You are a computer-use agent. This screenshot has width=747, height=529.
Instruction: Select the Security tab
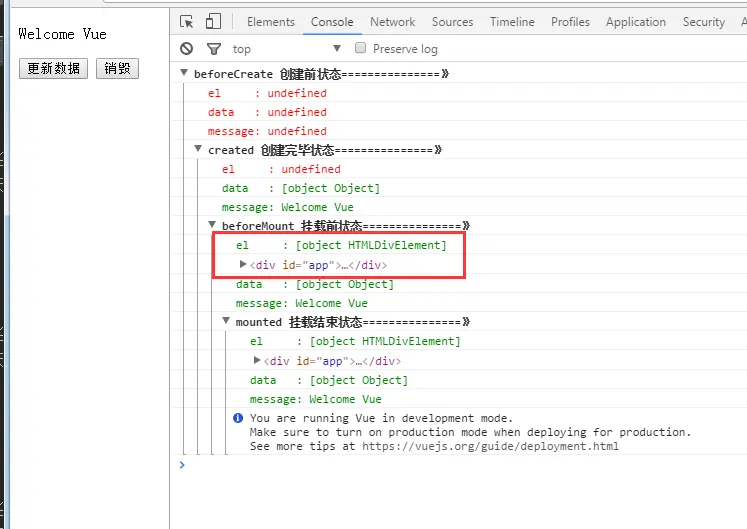point(704,22)
